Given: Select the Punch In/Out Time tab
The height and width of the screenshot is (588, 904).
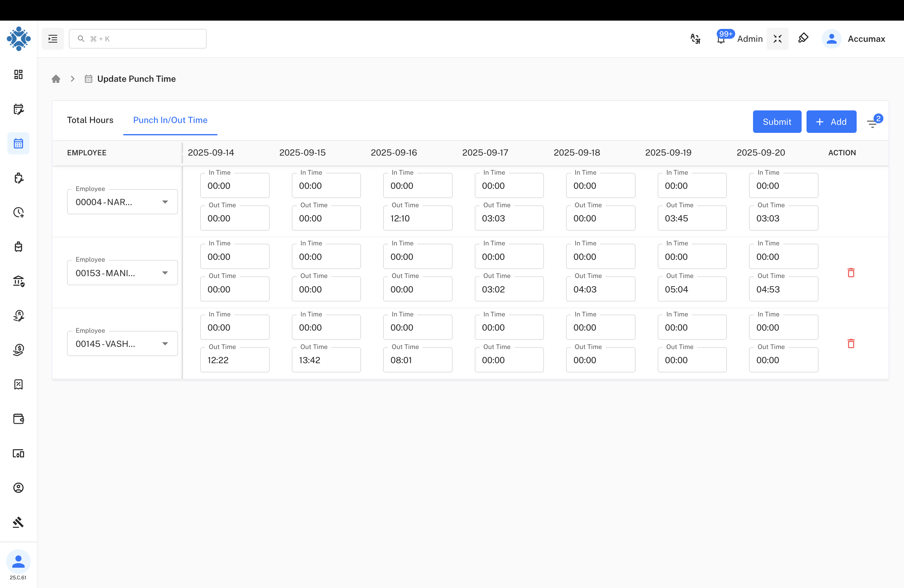Looking at the screenshot, I should 170,120.
